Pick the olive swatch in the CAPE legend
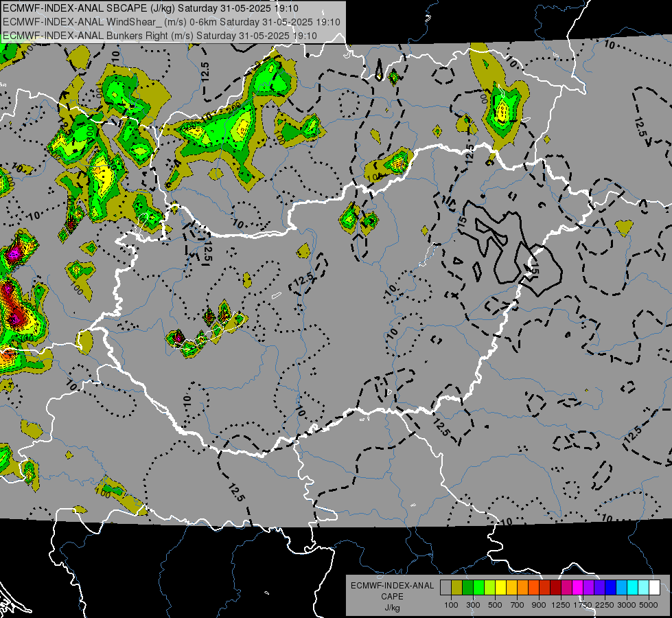This screenshot has height=618, width=672. point(456,588)
